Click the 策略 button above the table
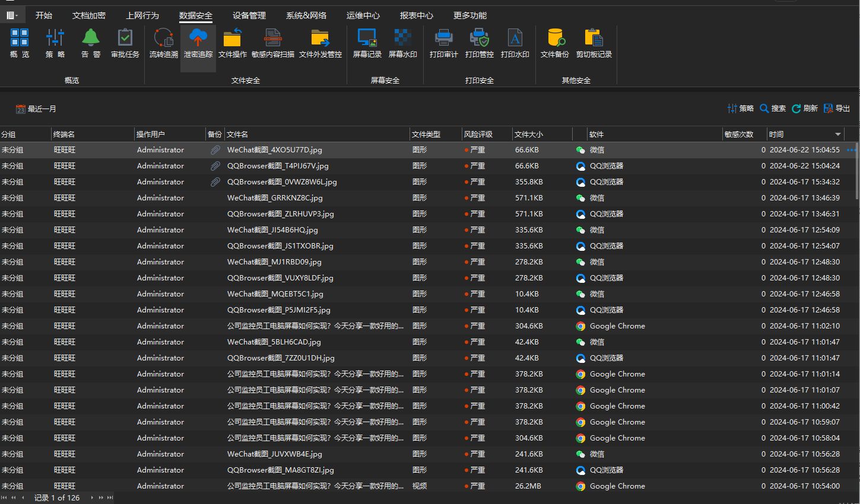The height and width of the screenshot is (504, 860). tap(741, 109)
